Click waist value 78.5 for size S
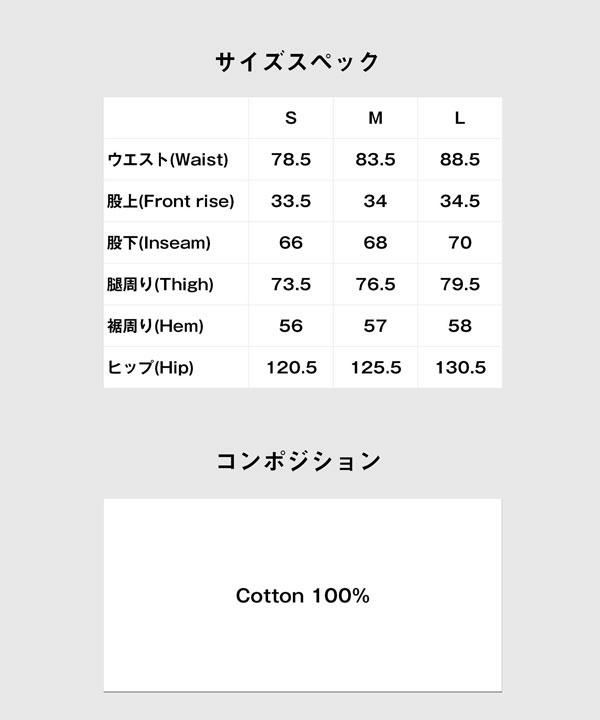This screenshot has width=600, height=720. [291, 160]
